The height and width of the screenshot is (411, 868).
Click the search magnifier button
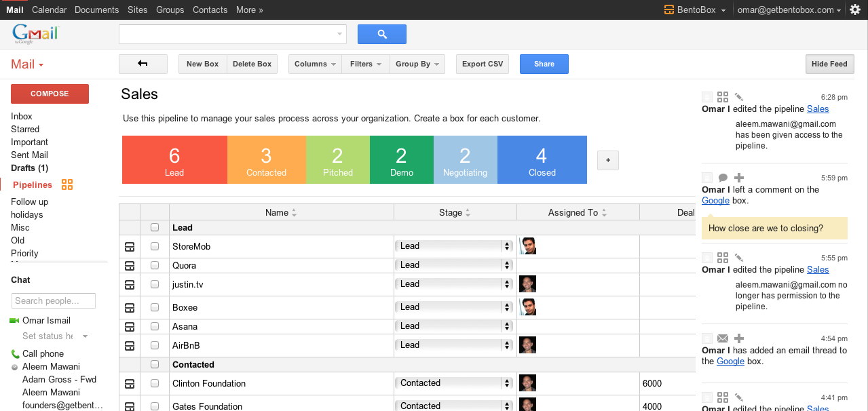381,34
